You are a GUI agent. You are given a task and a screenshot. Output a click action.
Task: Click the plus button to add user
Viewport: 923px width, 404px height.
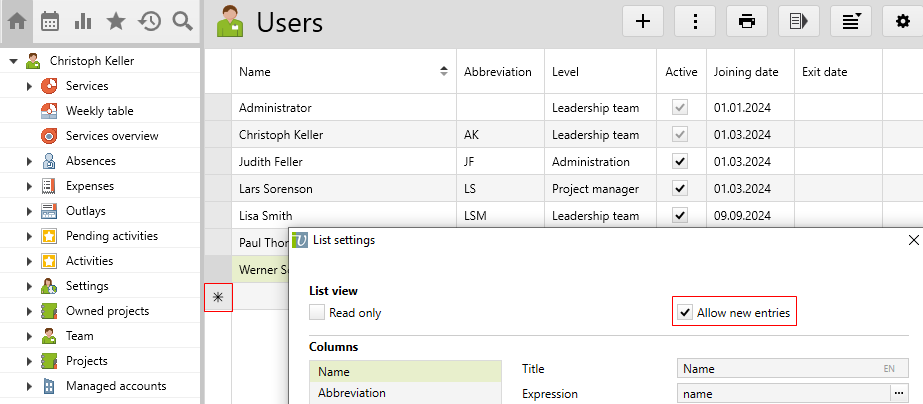coord(642,21)
